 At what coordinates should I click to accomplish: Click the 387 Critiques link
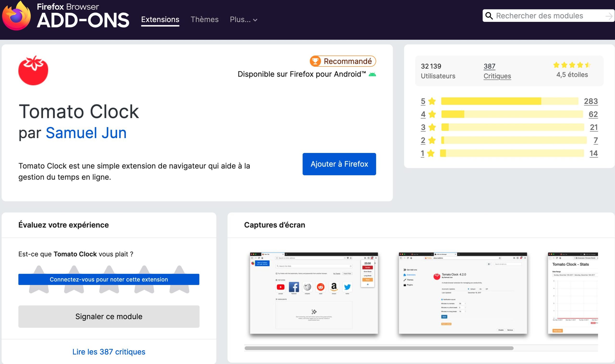[x=497, y=71]
